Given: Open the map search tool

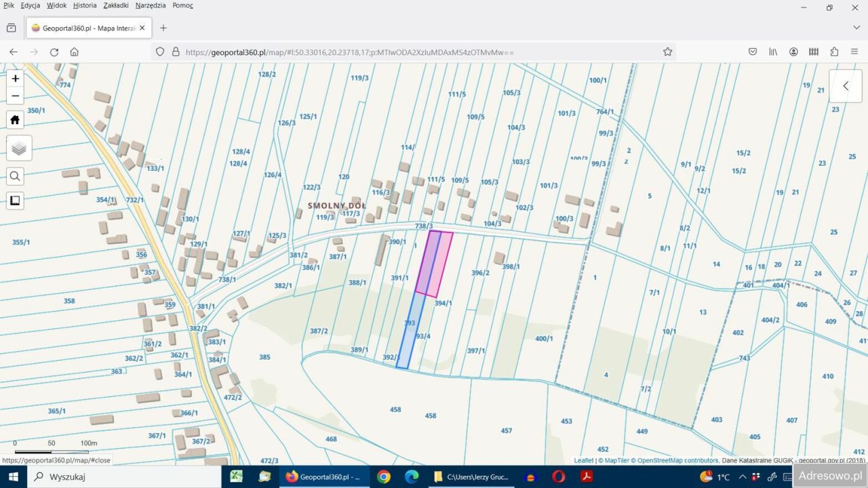Looking at the screenshot, I should coord(16,176).
